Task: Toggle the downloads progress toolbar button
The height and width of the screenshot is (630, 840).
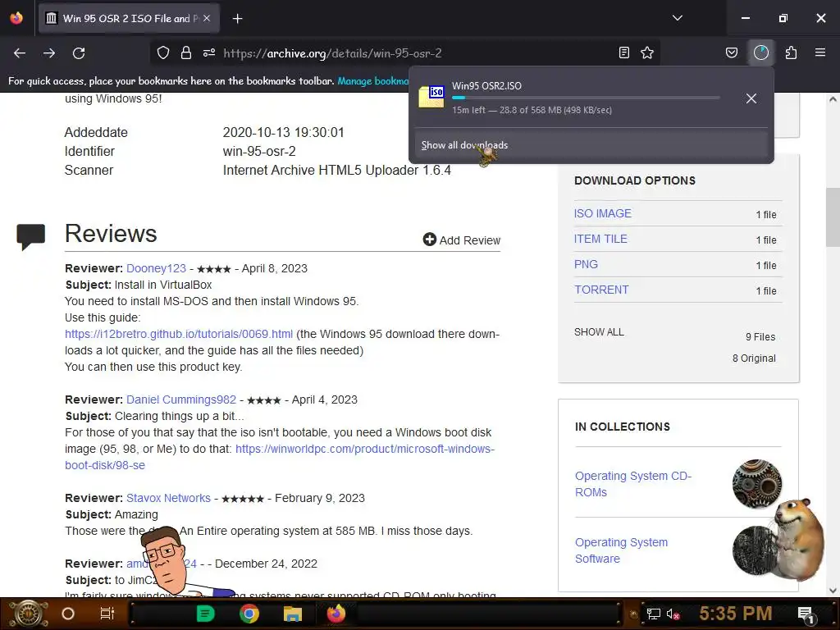Action: point(761,52)
